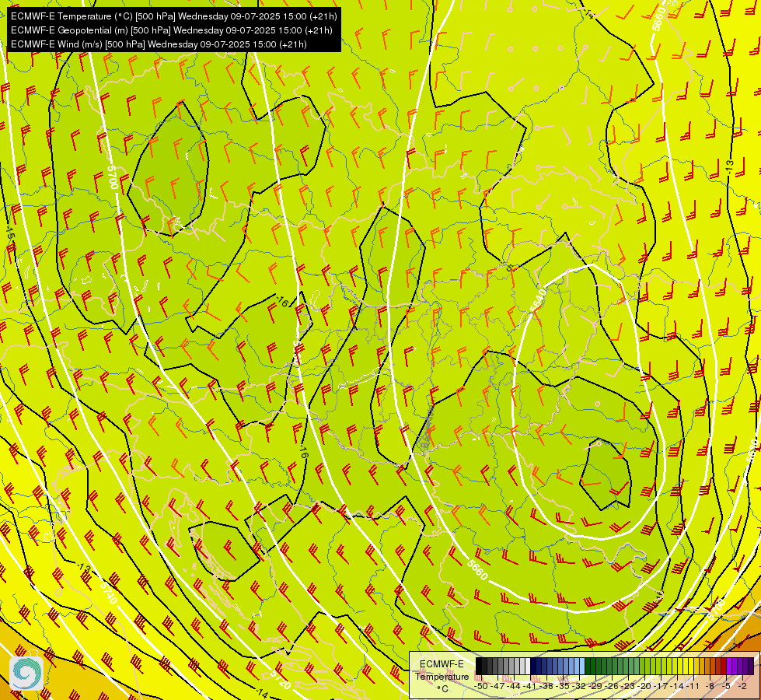Click the -26 legend value

(613, 686)
